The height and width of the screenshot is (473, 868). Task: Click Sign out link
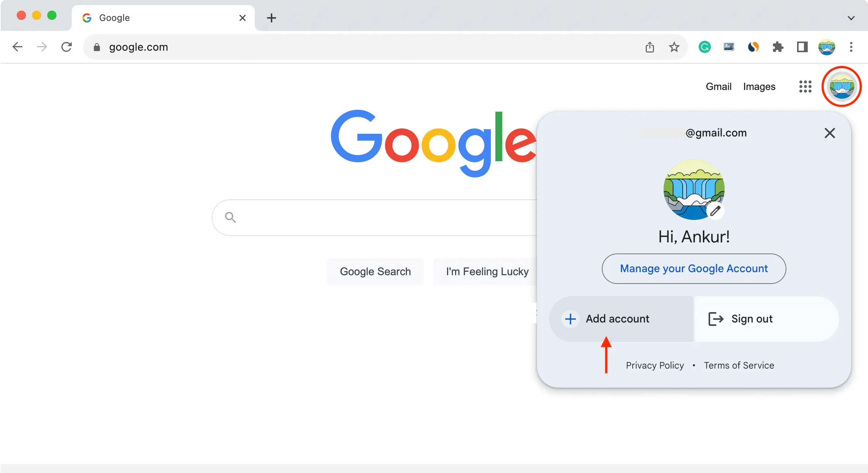(751, 319)
